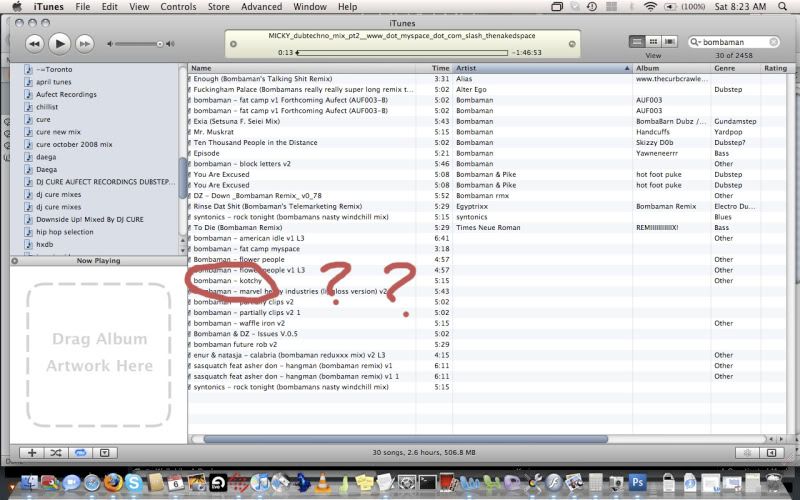Open the Controls menu

(178, 7)
